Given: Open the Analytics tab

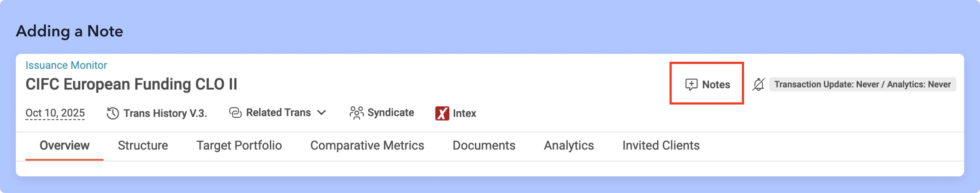Looking at the screenshot, I should [x=569, y=146].
